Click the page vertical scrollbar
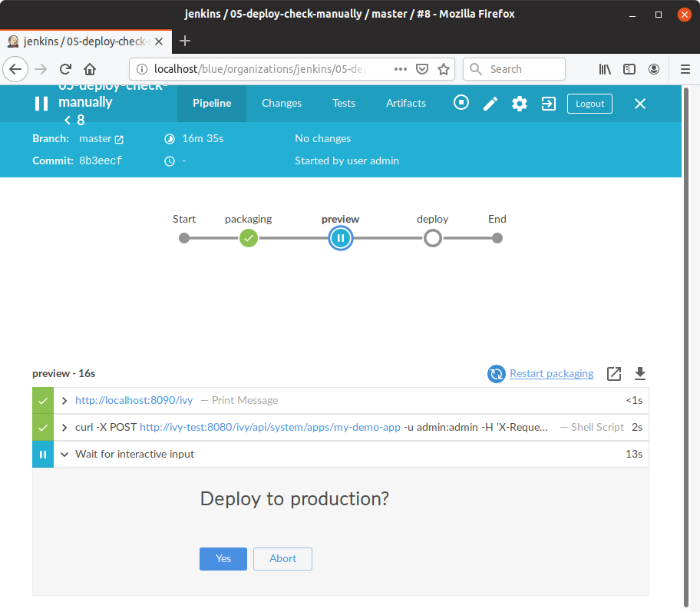 [687, 346]
